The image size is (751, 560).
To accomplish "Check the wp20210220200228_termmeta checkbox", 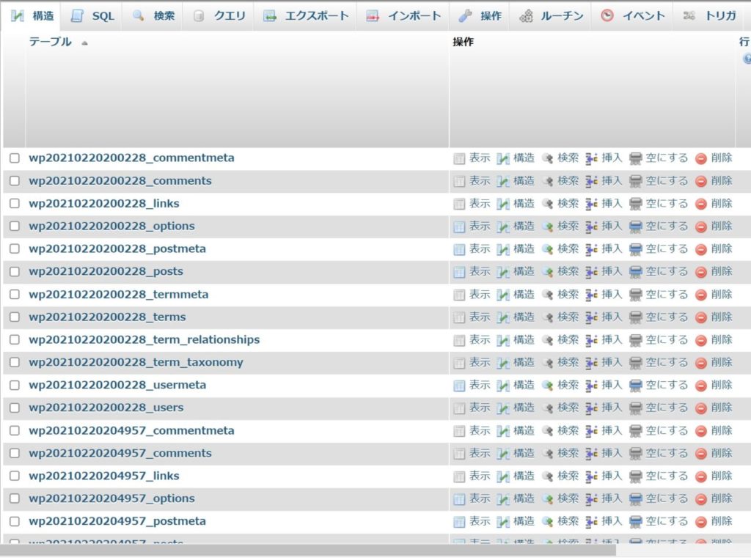I will pyautogui.click(x=15, y=295).
